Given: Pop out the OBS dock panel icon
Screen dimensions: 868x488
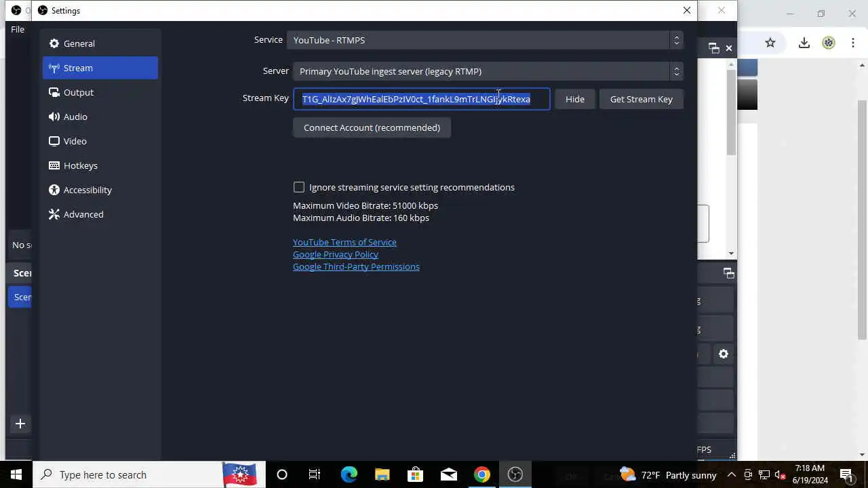Looking at the screenshot, I should (x=713, y=48).
